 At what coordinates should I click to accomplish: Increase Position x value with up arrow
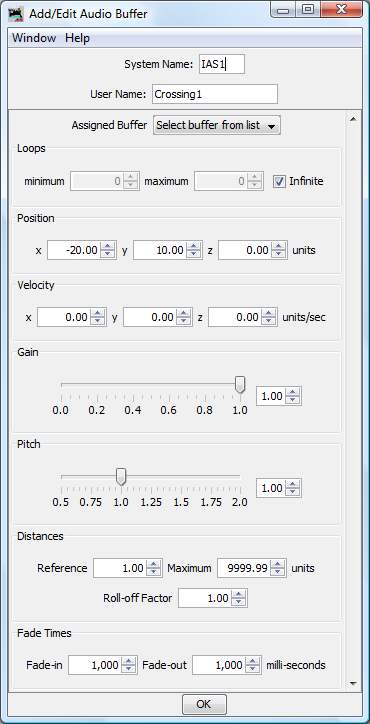(108, 247)
